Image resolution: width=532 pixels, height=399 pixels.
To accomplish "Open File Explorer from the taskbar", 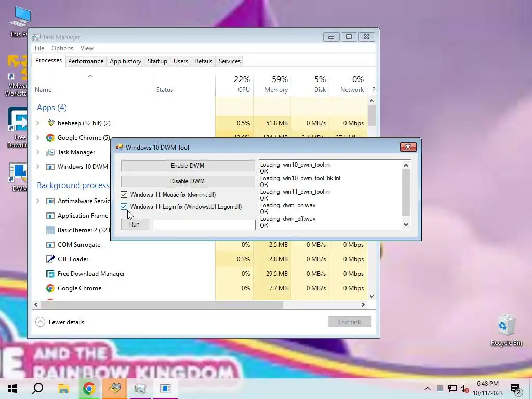I will pyautogui.click(x=63, y=389).
